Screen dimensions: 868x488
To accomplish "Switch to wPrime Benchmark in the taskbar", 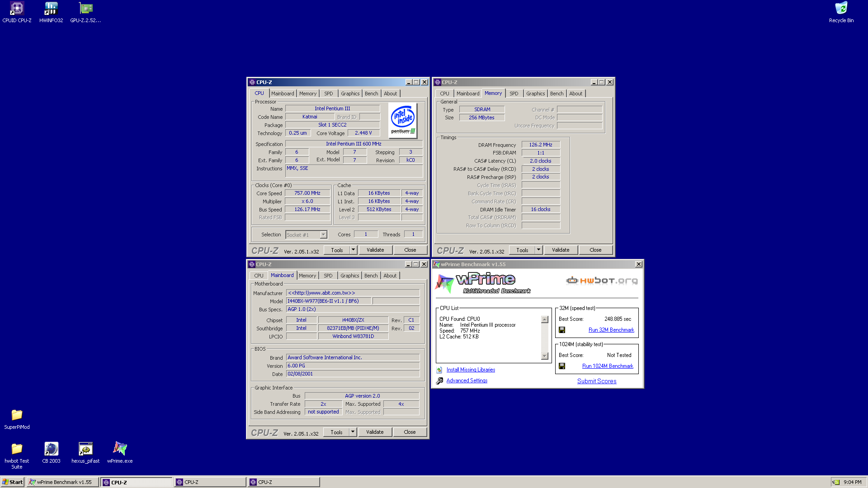I will [x=62, y=482].
